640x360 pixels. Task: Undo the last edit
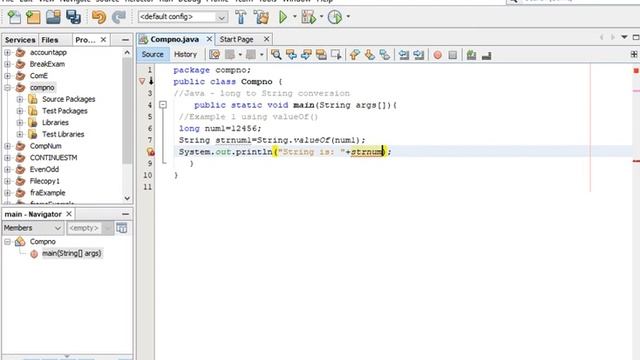[99, 17]
